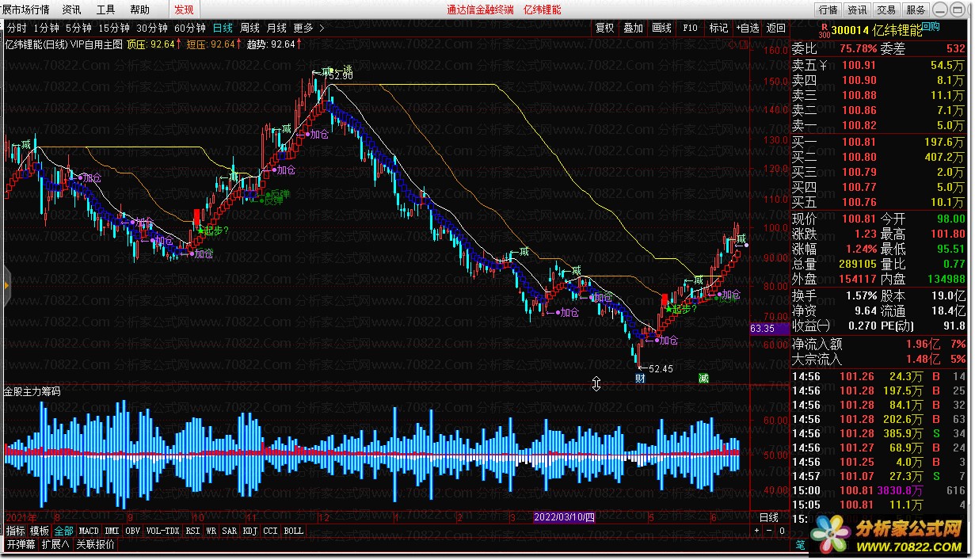Expand the 扩展∧ panel

(x=56, y=545)
